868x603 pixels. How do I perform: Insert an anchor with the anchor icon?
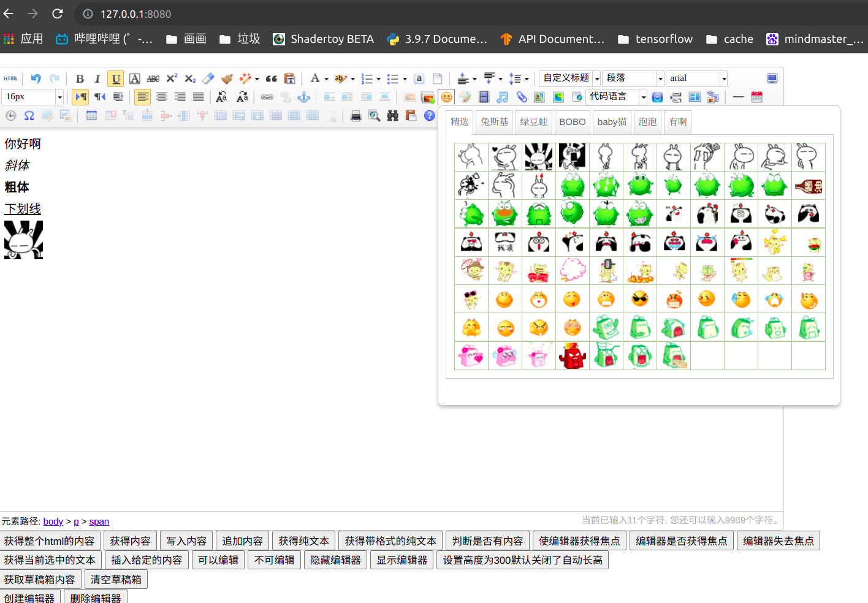click(x=303, y=97)
